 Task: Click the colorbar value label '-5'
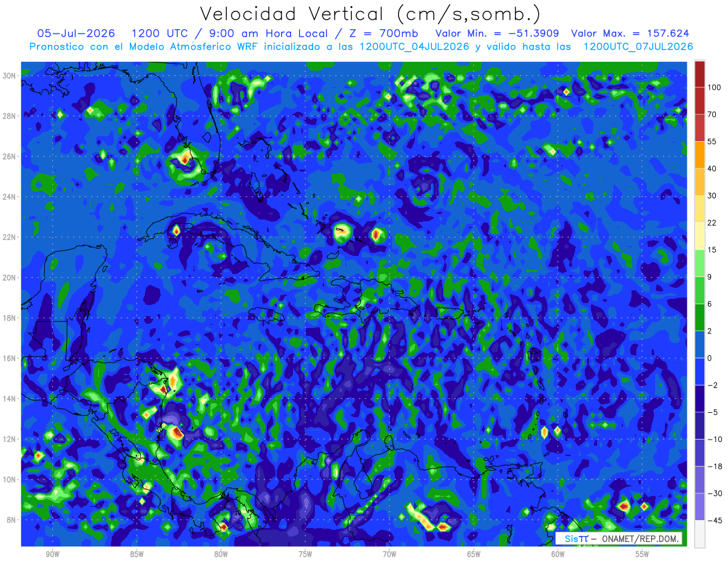point(712,412)
